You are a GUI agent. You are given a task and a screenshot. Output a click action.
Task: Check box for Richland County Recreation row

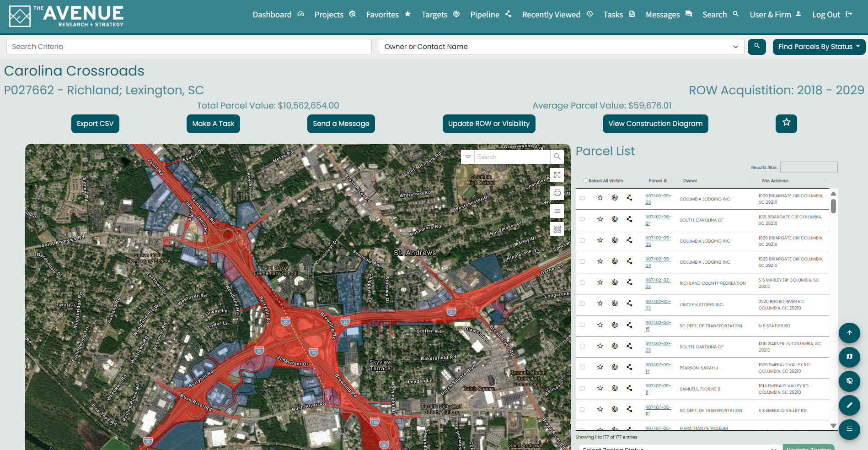coord(582,282)
